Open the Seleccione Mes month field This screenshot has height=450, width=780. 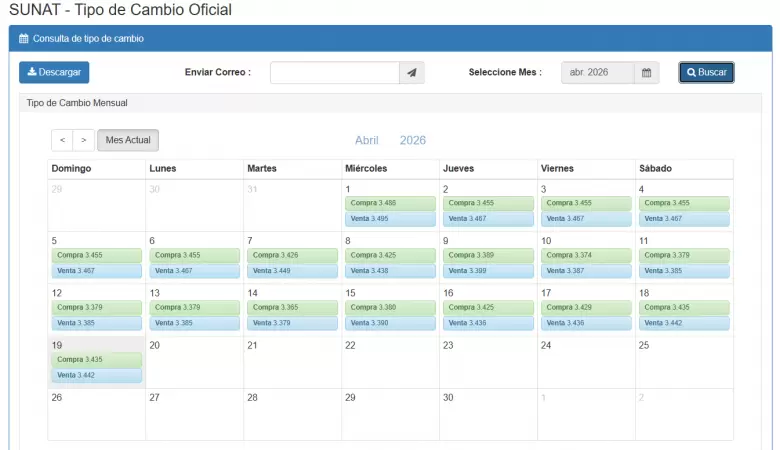[597, 73]
